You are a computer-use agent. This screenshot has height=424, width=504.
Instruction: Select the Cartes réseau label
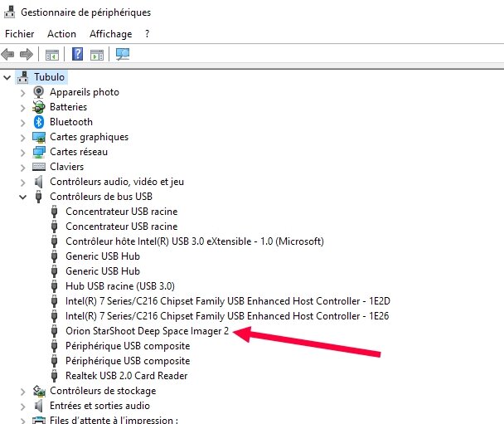click(79, 152)
